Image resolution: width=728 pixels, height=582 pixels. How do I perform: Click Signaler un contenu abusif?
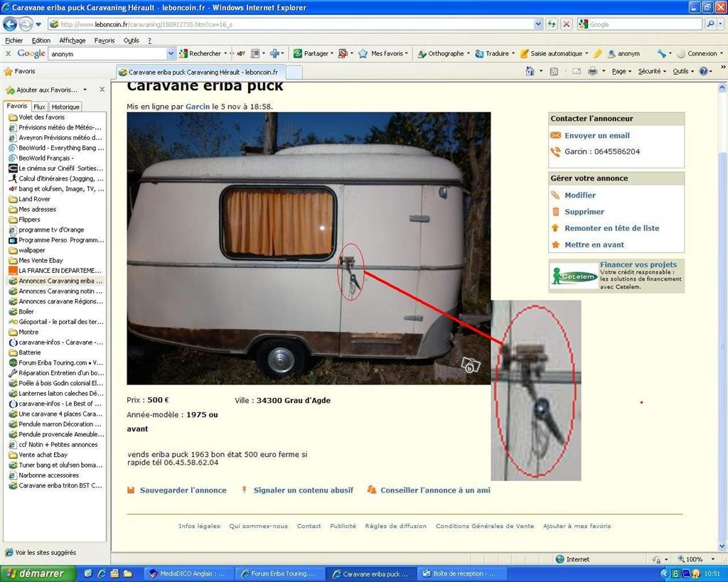pos(303,490)
